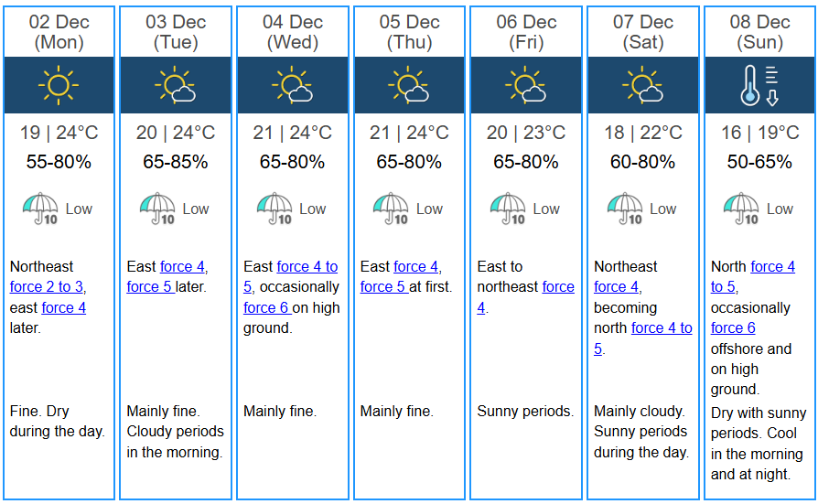Click the weather icon for 06 Dec (Fri)
The width and height of the screenshot is (818, 504).
[x=525, y=85]
